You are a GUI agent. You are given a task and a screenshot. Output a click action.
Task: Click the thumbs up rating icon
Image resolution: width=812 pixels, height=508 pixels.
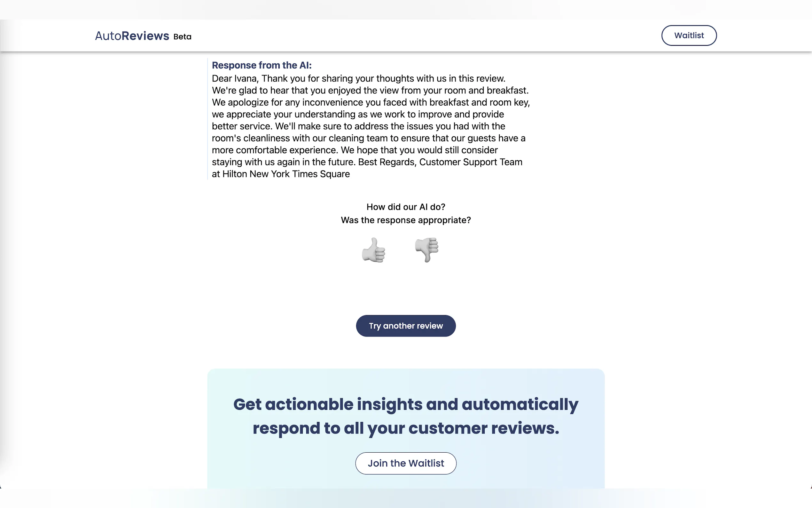tap(373, 250)
